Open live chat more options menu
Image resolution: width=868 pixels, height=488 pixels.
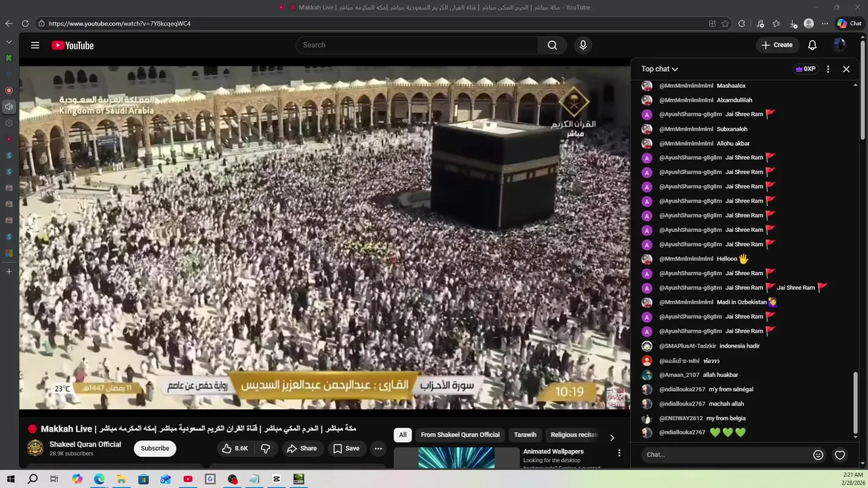(828, 69)
